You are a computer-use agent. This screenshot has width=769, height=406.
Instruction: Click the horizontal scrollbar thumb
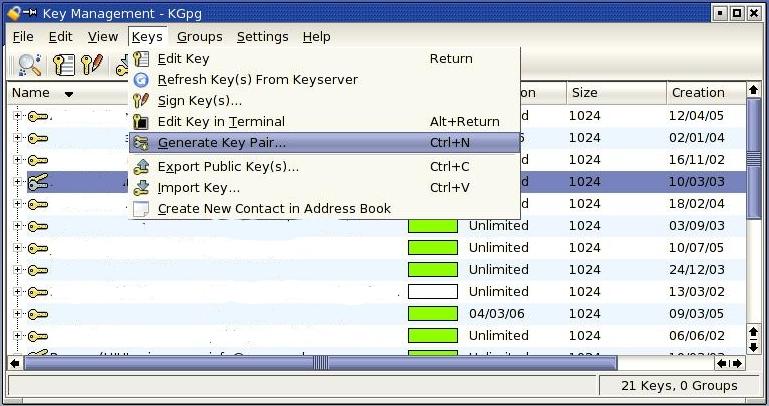pos(321,363)
